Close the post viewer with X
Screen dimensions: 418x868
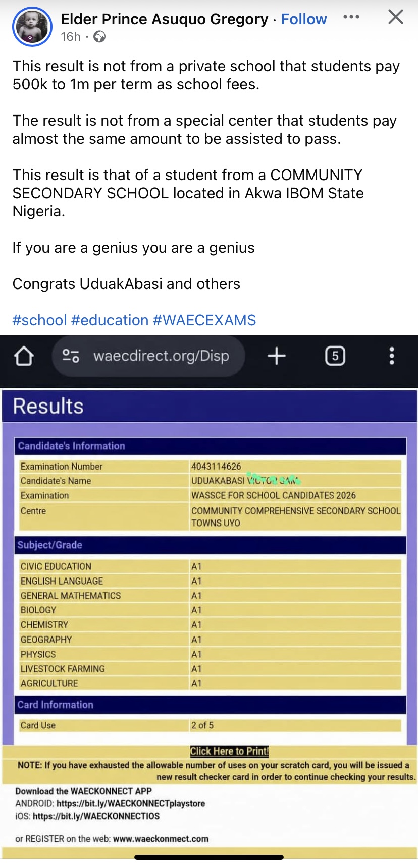[395, 17]
